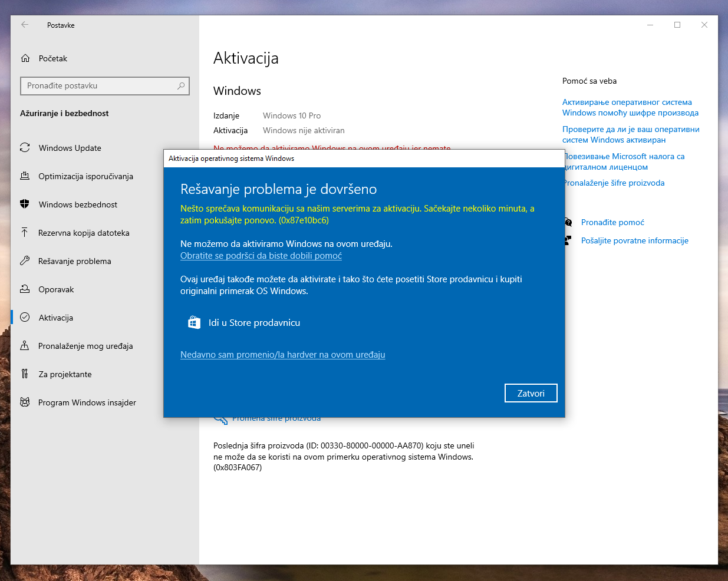Click Nedavno sam promenio/la hardver link

[x=283, y=355]
